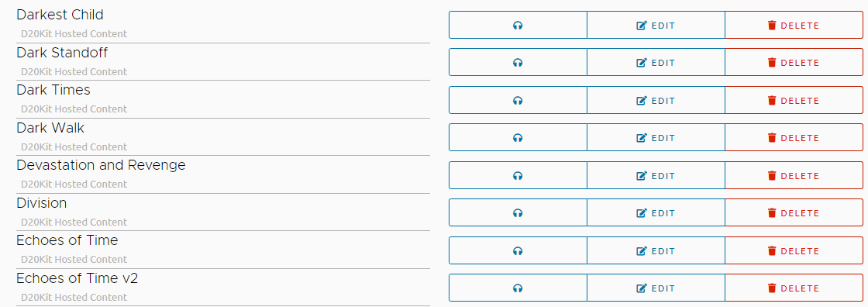Delete the Darkest Child track
This screenshot has width=868, height=307.
pos(794,25)
